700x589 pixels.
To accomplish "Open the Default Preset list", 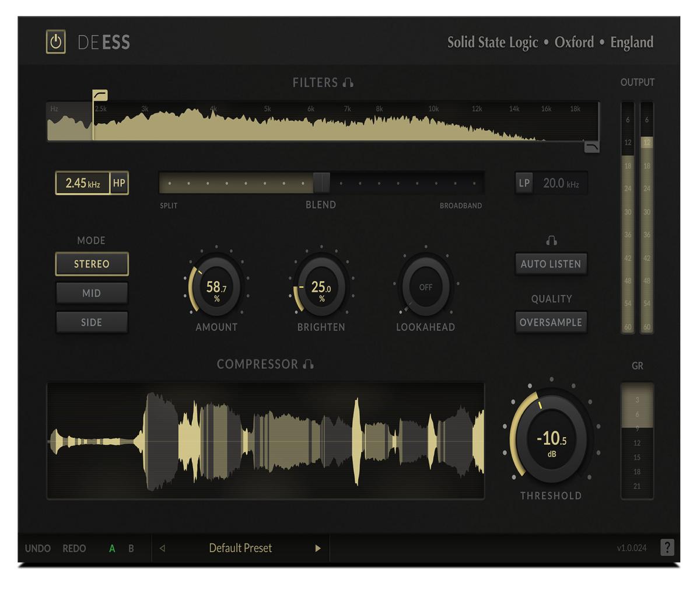I will point(240,548).
